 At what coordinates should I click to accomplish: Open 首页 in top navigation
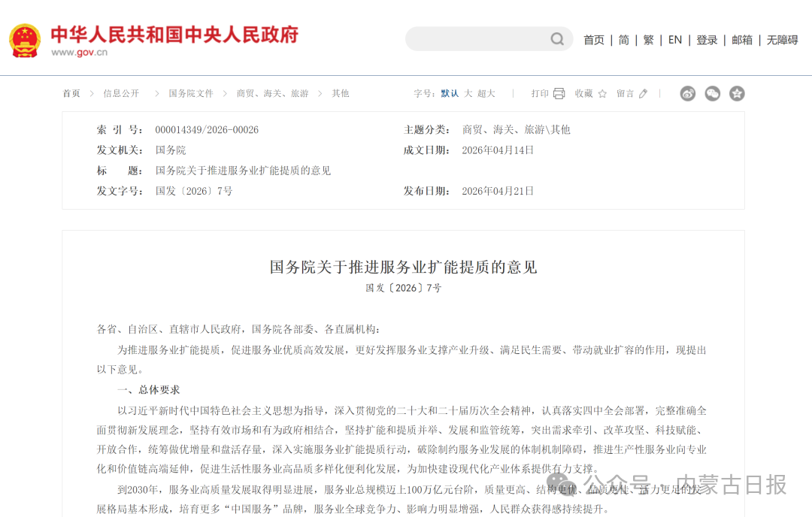tap(593, 40)
